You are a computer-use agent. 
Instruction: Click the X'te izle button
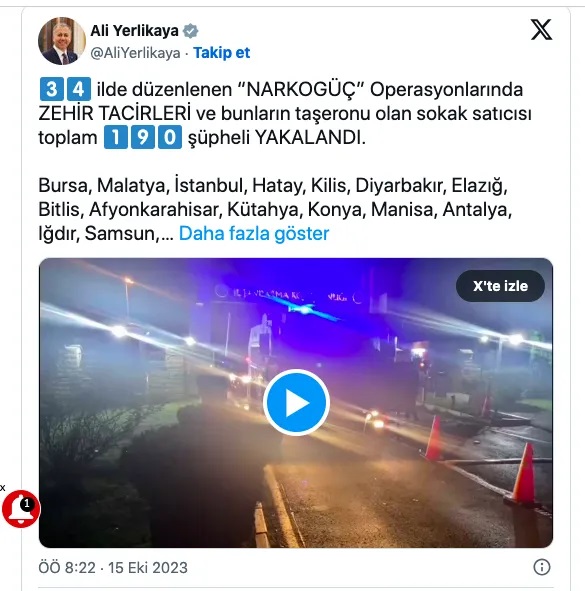coord(500,286)
